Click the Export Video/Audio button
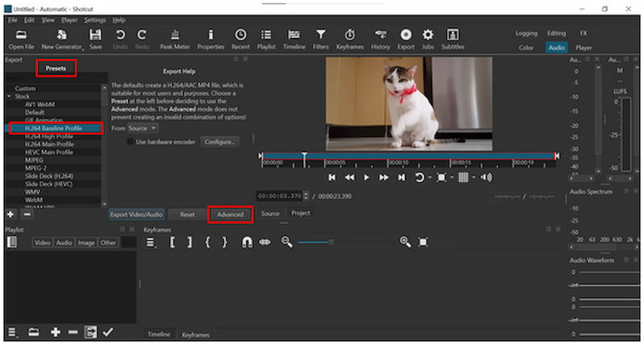 coord(137,214)
